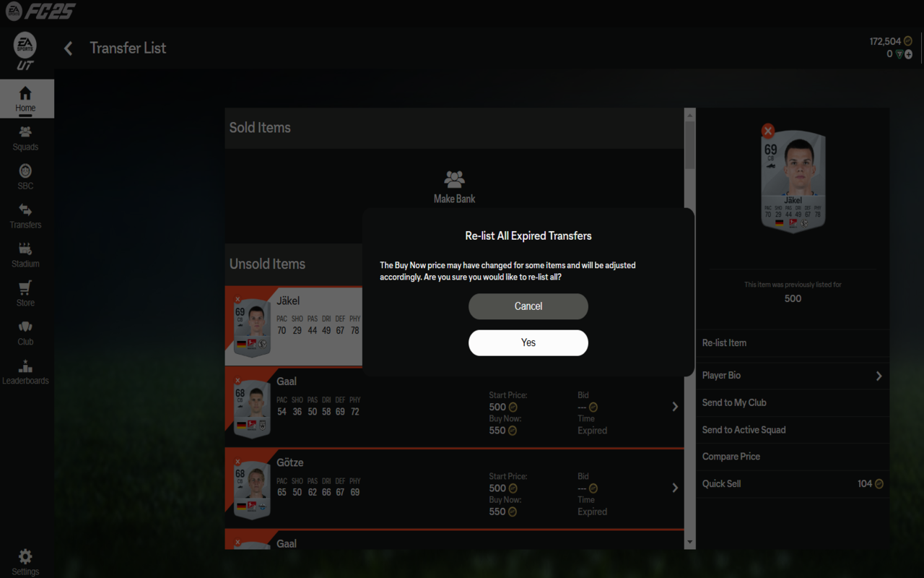Viewport: 924px width, 578px height.
Task: Send player to Active Squad
Action: point(793,430)
